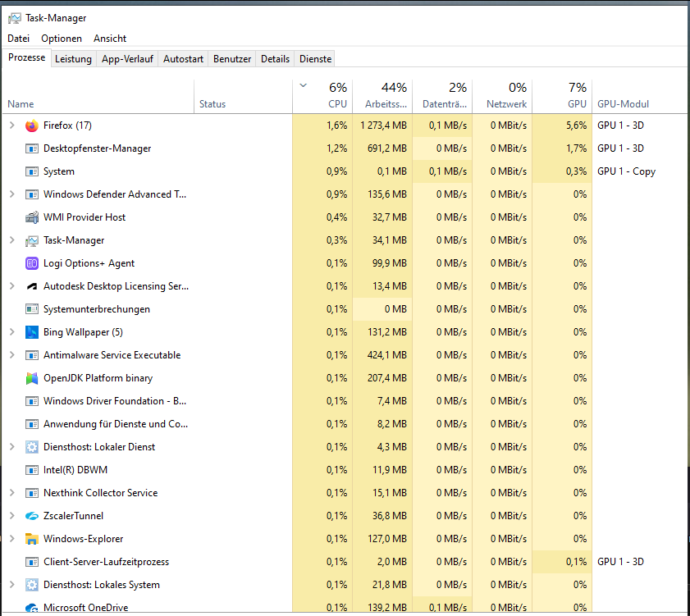Click the Intel(R) DBWM icon
This screenshot has width=690, height=616.
pyautogui.click(x=32, y=470)
